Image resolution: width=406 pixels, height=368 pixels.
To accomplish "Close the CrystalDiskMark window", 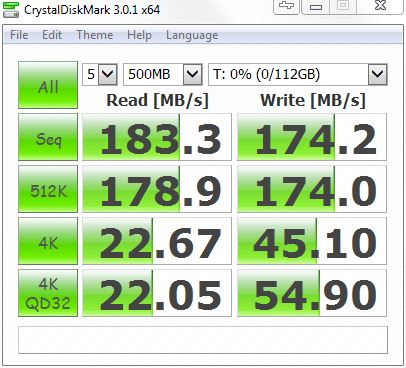I will click(380, 6).
